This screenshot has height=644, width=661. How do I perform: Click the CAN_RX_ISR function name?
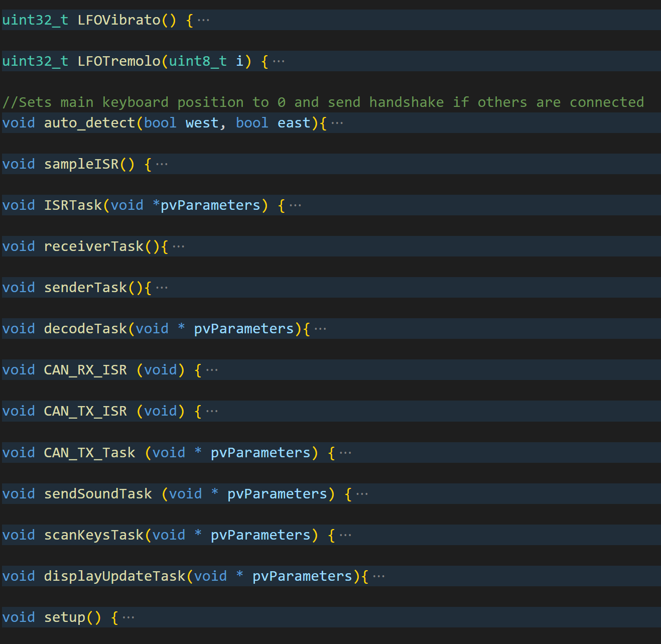85,370
